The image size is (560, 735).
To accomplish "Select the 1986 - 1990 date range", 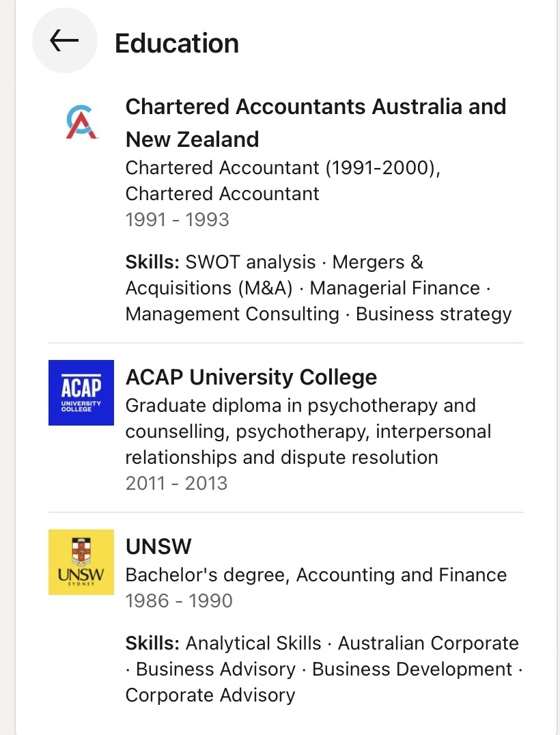I will click(x=179, y=601).
